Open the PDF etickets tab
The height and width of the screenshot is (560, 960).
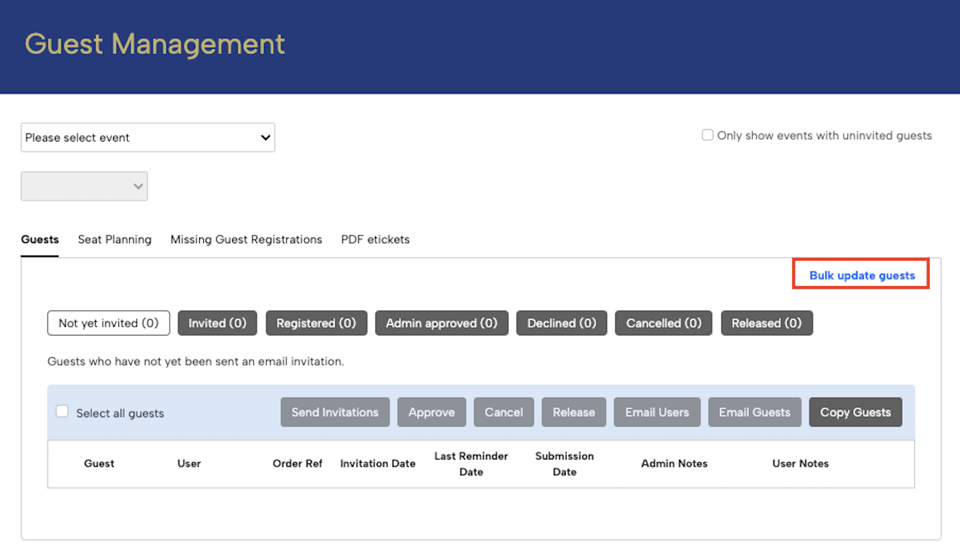tap(375, 240)
